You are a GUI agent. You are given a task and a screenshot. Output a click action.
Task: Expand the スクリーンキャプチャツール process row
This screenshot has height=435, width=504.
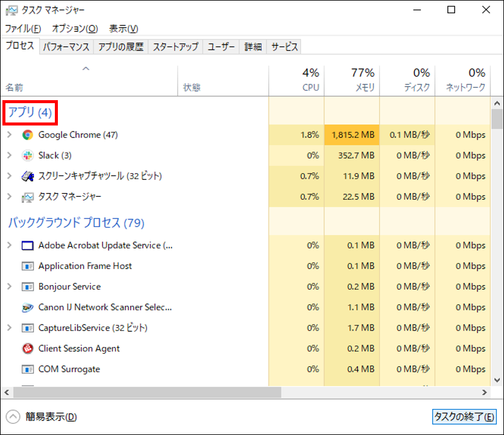[x=9, y=176]
